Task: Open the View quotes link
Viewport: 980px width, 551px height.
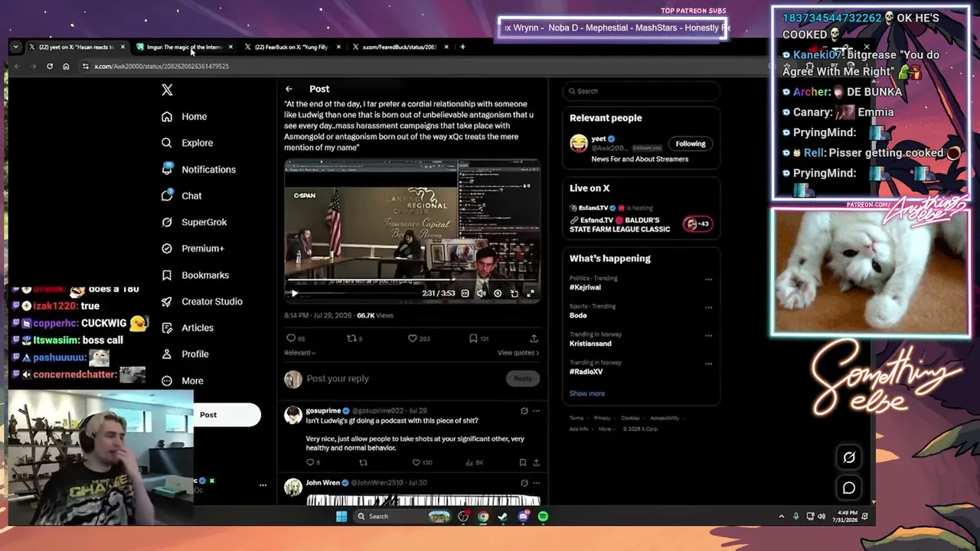Action: 518,353
